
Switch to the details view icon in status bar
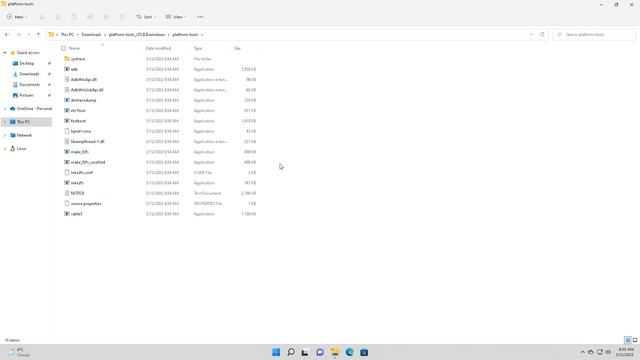tap(628, 340)
